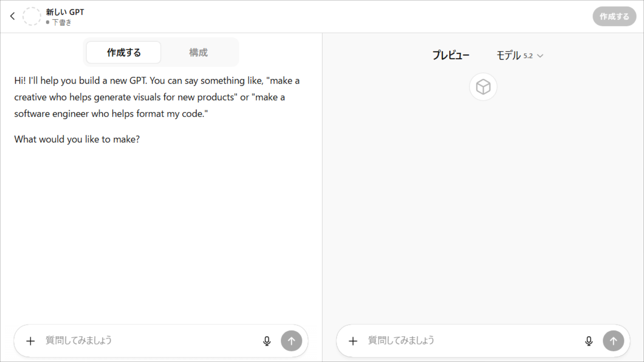Click the プレビュー label above the preview pane

click(451, 55)
